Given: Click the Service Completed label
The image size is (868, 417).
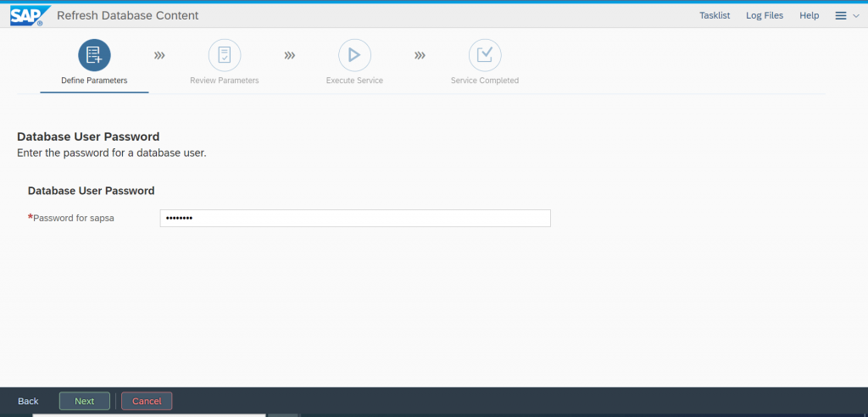Looking at the screenshot, I should 485,81.
